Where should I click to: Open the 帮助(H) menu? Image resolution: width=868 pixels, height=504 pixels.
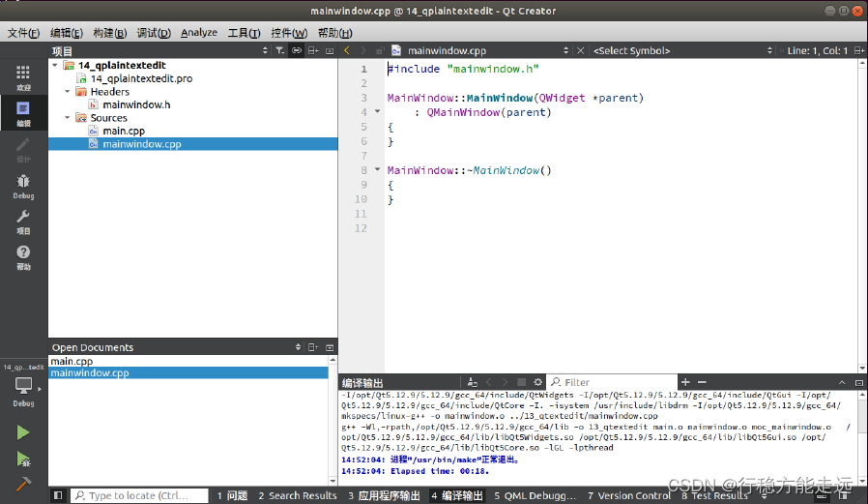334,33
